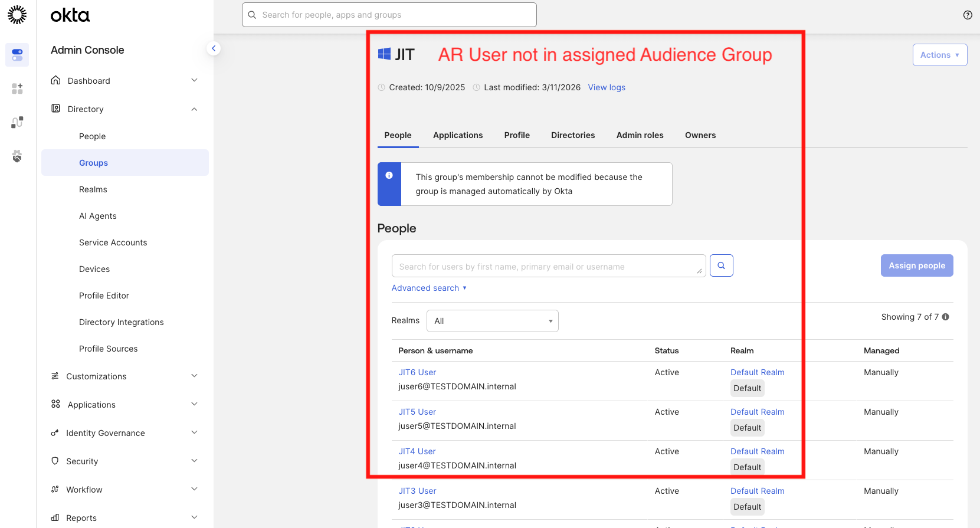Click the Assign people button

pyautogui.click(x=917, y=265)
